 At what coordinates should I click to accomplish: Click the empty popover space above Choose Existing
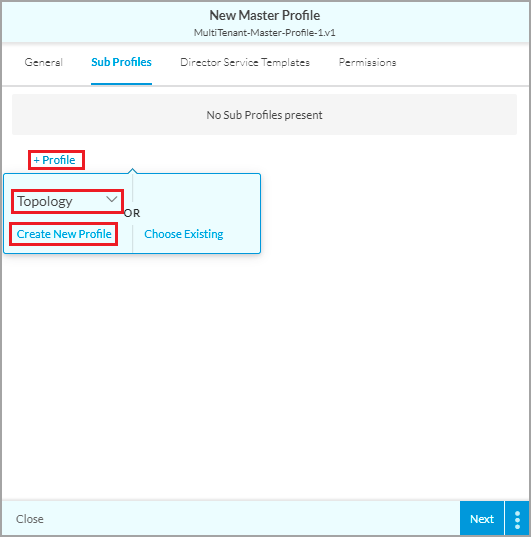[x=196, y=199]
